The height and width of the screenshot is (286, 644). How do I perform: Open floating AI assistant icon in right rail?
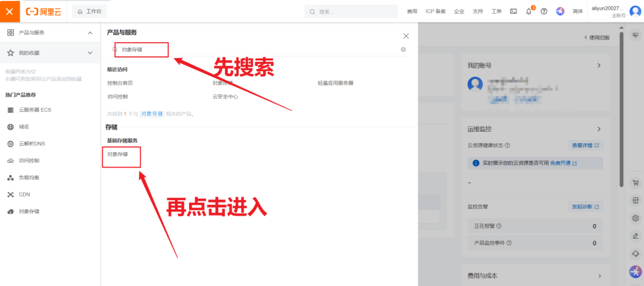635,272
